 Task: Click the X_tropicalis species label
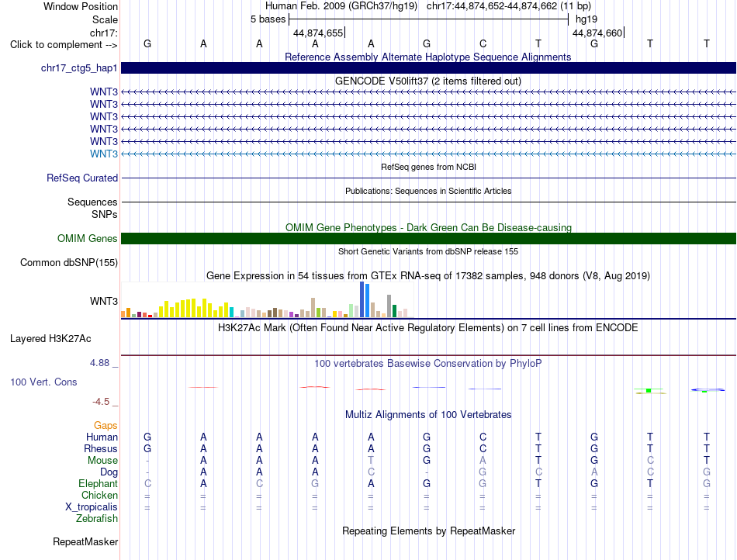pyautogui.click(x=92, y=507)
